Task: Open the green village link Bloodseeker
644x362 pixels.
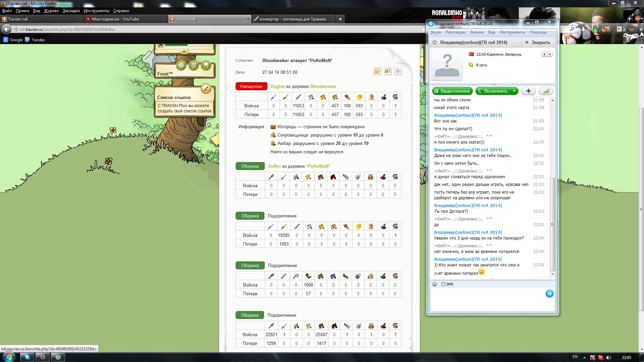Action: click(x=323, y=86)
